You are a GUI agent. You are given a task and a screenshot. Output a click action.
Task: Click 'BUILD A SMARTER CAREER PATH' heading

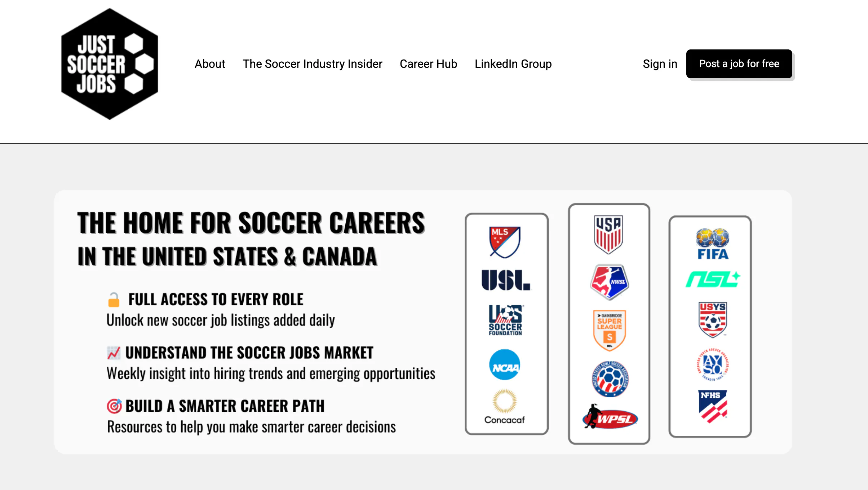pos(225,406)
